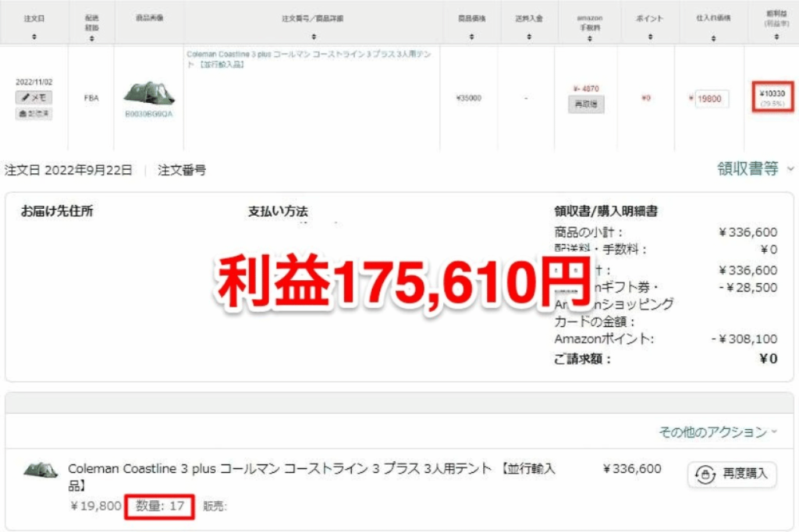Sort by amazon手数料 column arrows
Screen dimensions: 799x532
tap(590, 38)
